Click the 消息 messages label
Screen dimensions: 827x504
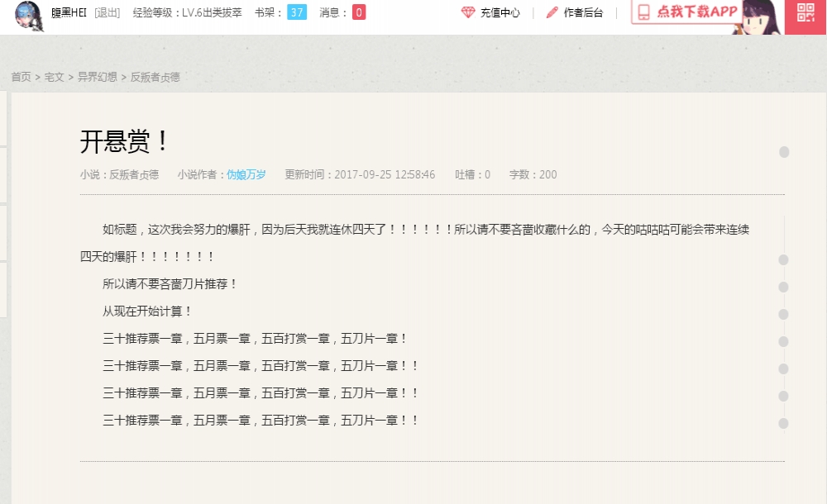[332, 12]
